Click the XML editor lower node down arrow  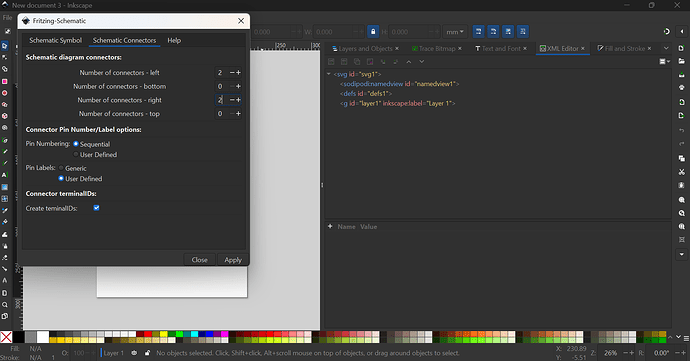(x=422, y=62)
